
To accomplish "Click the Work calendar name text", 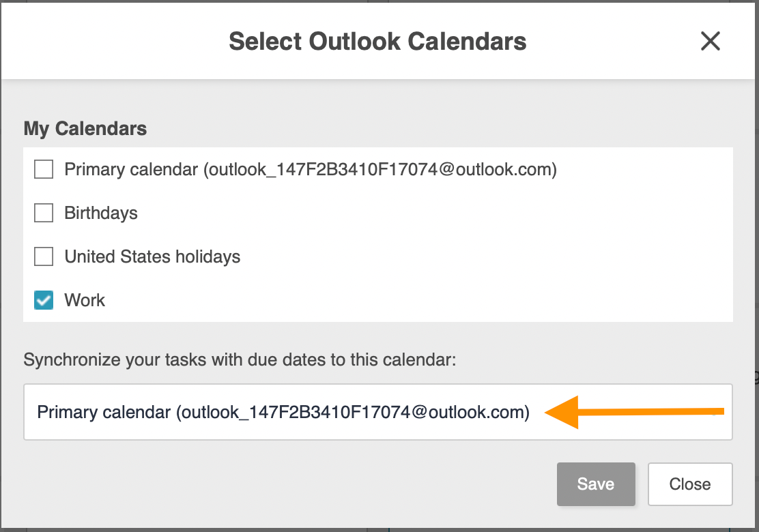I will 84,300.
